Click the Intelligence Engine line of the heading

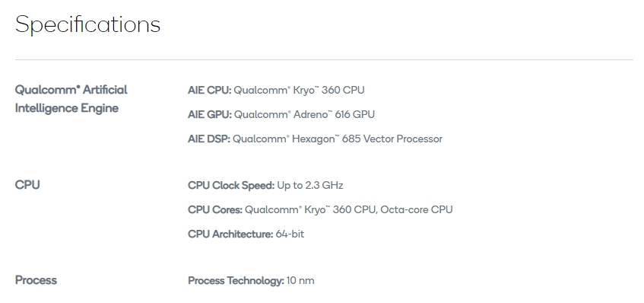67,108
